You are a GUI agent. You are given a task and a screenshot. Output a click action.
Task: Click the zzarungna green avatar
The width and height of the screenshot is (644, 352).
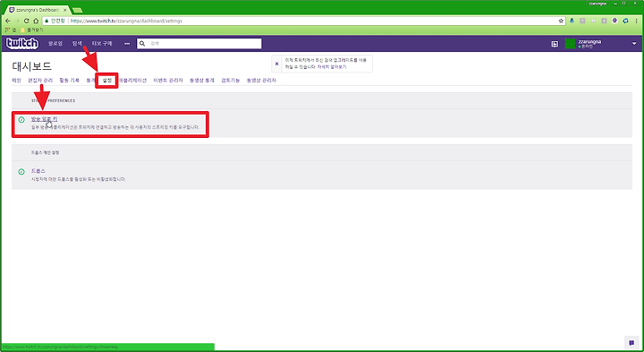[x=570, y=44]
